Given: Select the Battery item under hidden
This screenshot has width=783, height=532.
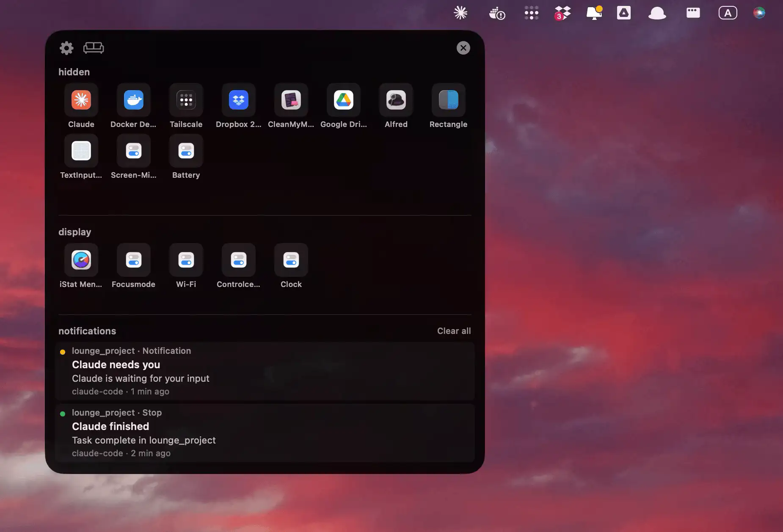Looking at the screenshot, I should 186,157.
